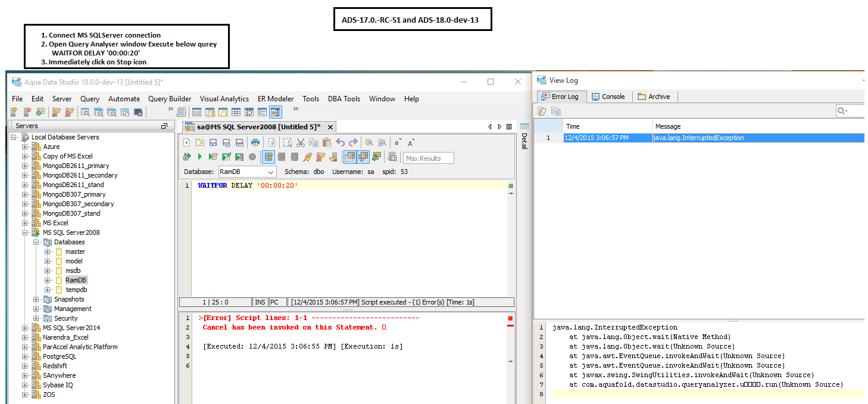Click the New Script icon in query toolbar
The image size is (868, 404).
pos(186,142)
